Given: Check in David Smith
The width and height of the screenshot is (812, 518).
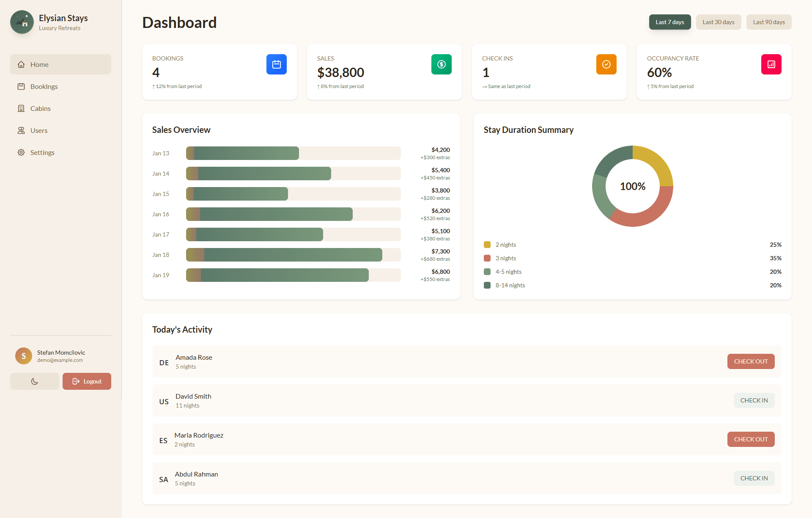Looking at the screenshot, I should 754,400.
